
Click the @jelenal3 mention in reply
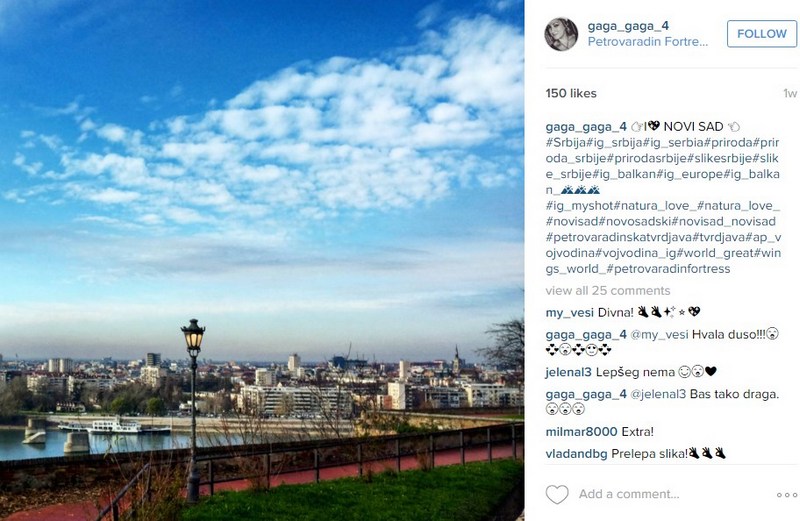[658, 394]
